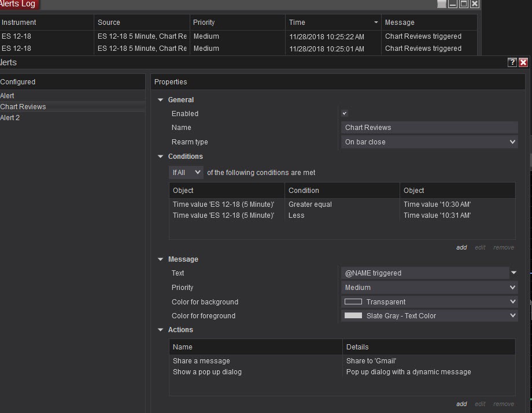532x413 pixels.
Task: Toggle the Enabled checkbox
Action: [345, 113]
